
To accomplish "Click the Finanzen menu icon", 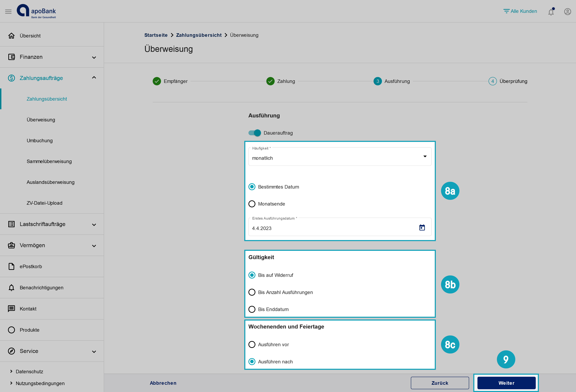I will tap(12, 57).
